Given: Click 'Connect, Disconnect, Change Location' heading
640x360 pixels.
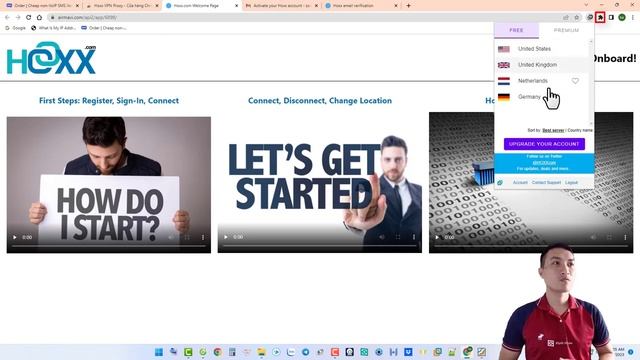Looking at the screenshot, I should [320, 101].
